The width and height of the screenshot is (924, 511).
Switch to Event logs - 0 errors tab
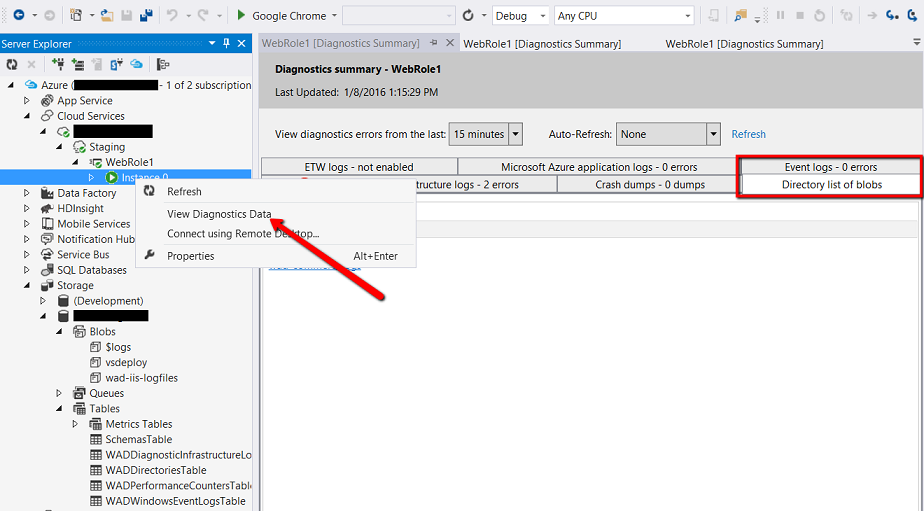(830, 167)
